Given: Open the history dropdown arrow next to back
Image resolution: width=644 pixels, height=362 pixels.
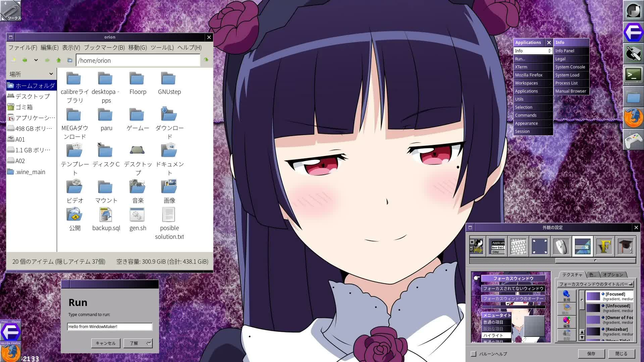Looking at the screenshot, I should click(36, 60).
